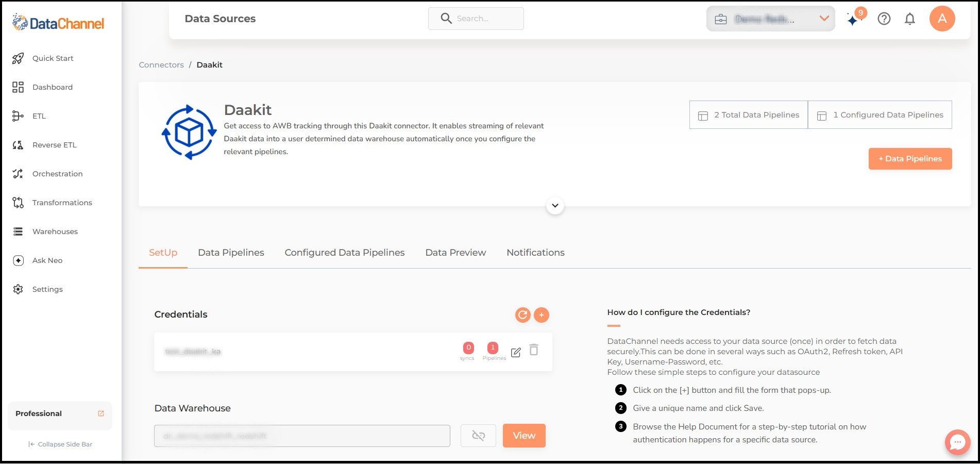Image resolution: width=980 pixels, height=464 pixels.
Task: Click the search magnifier icon
Action: 446,19
